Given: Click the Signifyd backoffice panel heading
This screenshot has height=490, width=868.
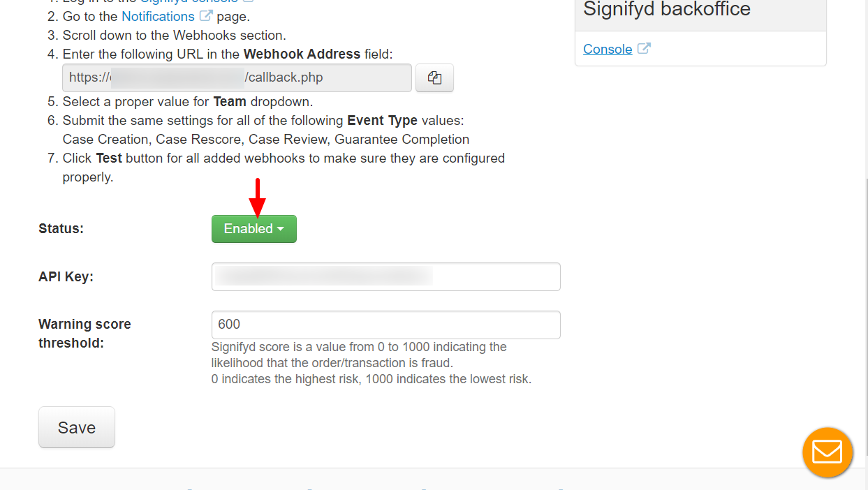Looking at the screenshot, I should point(667,10).
